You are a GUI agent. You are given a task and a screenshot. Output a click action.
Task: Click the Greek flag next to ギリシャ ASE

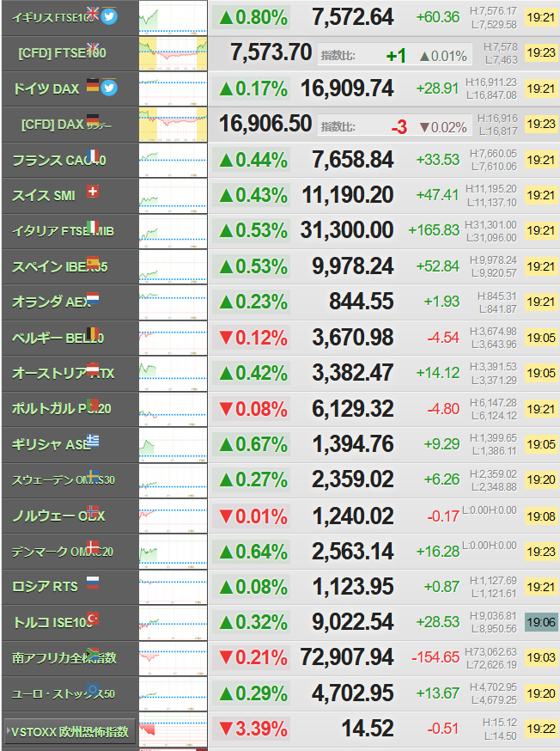tap(93, 441)
